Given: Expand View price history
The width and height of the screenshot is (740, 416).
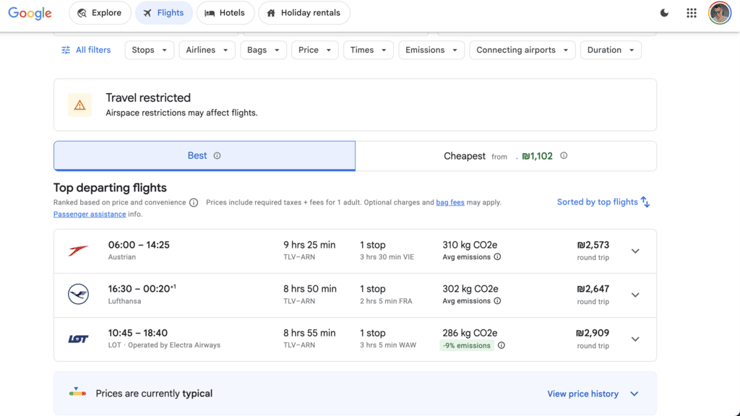Looking at the screenshot, I should (x=593, y=394).
